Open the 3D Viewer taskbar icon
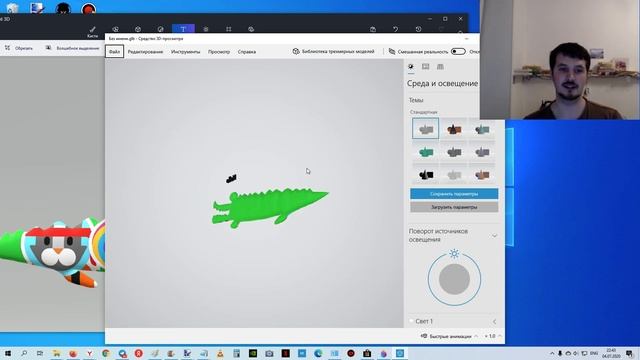 (400, 353)
